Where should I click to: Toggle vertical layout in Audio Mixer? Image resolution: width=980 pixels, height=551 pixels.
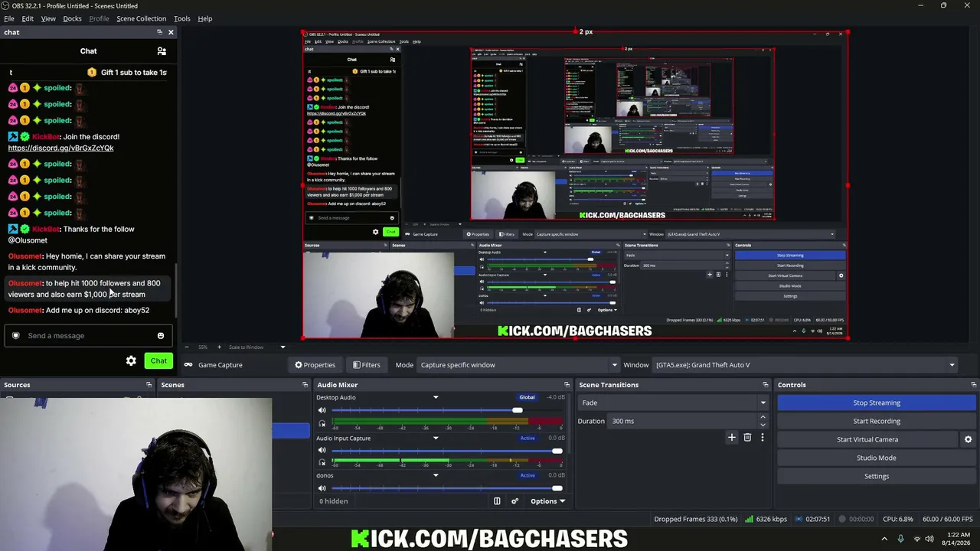pyautogui.click(x=497, y=501)
